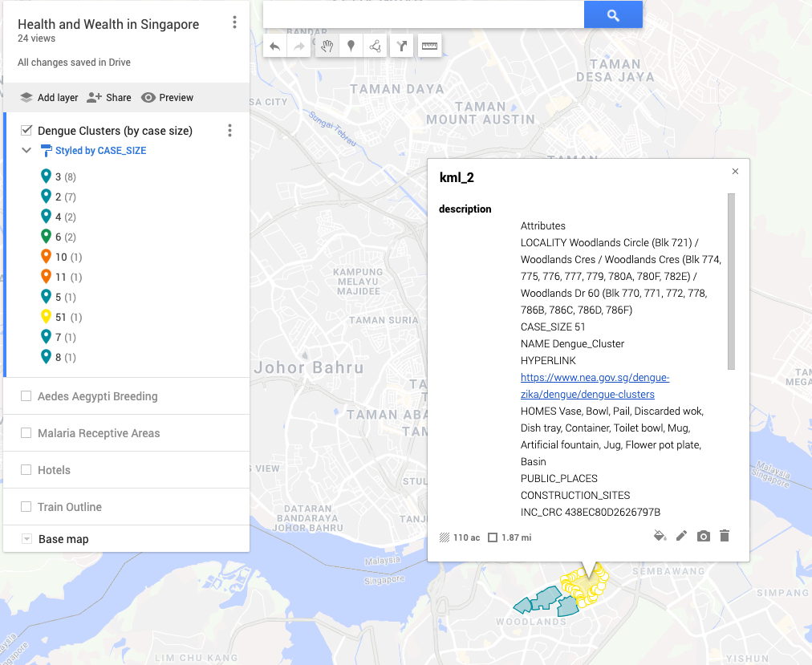Image resolution: width=812 pixels, height=665 pixels.
Task: Click the 24 views text
Action: 36,39
